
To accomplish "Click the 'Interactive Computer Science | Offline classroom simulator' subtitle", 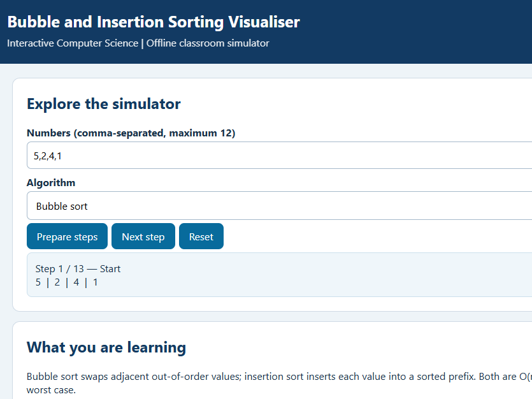I will (138, 43).
